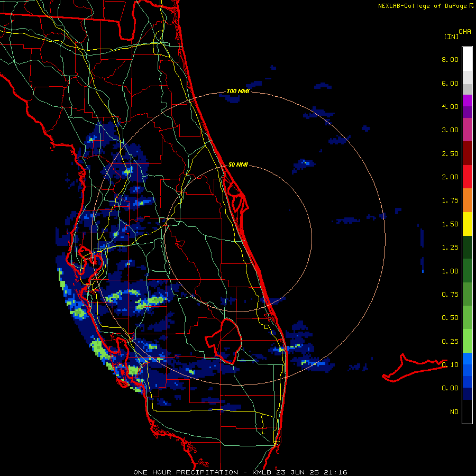
Task: Click the black ND legend color
Action: click(467, 411)
